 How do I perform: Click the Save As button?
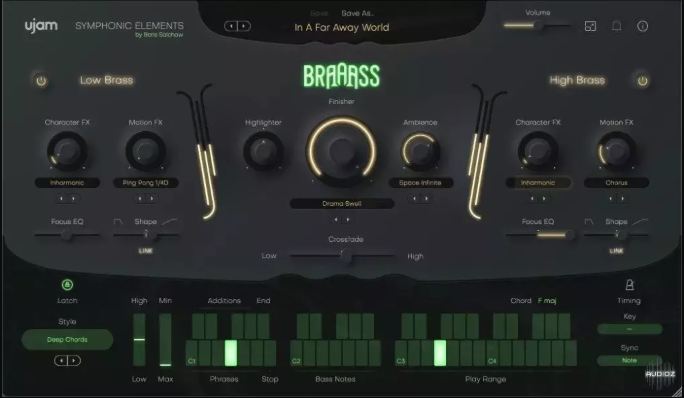pyautogui.click(x=357, y=14)
